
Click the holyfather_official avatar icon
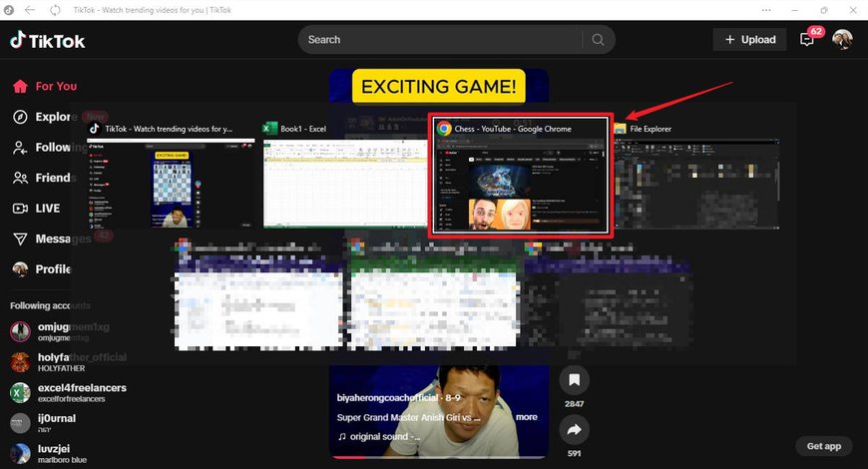tap(20, 362)
